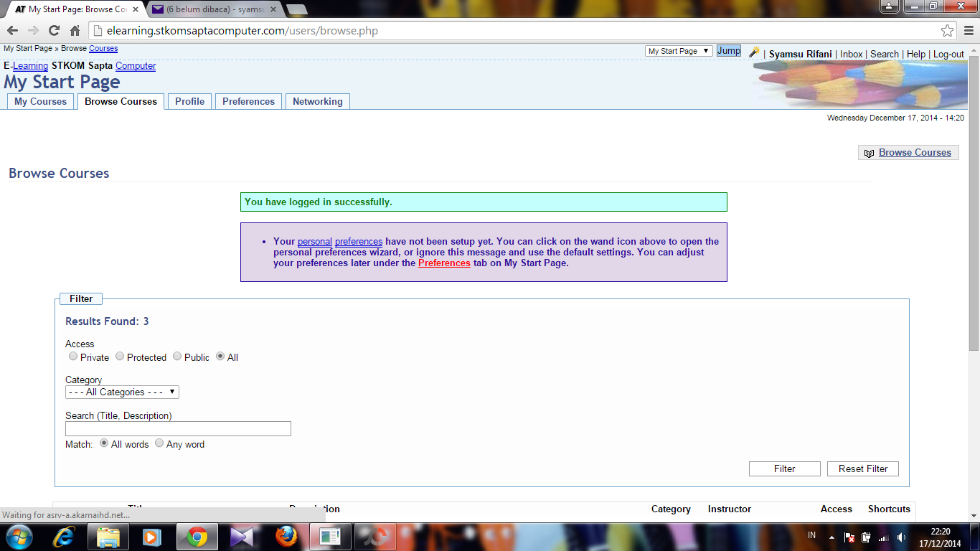Viewport: 980px width, 551px height.
Task: Close the My Start Page browser tab
Action: 136,9
